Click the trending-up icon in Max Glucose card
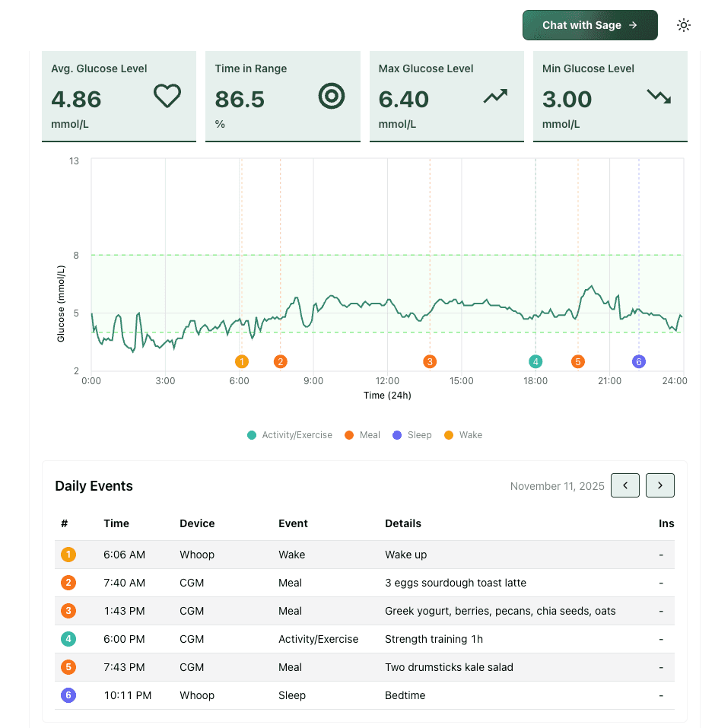 pos(495,96)
